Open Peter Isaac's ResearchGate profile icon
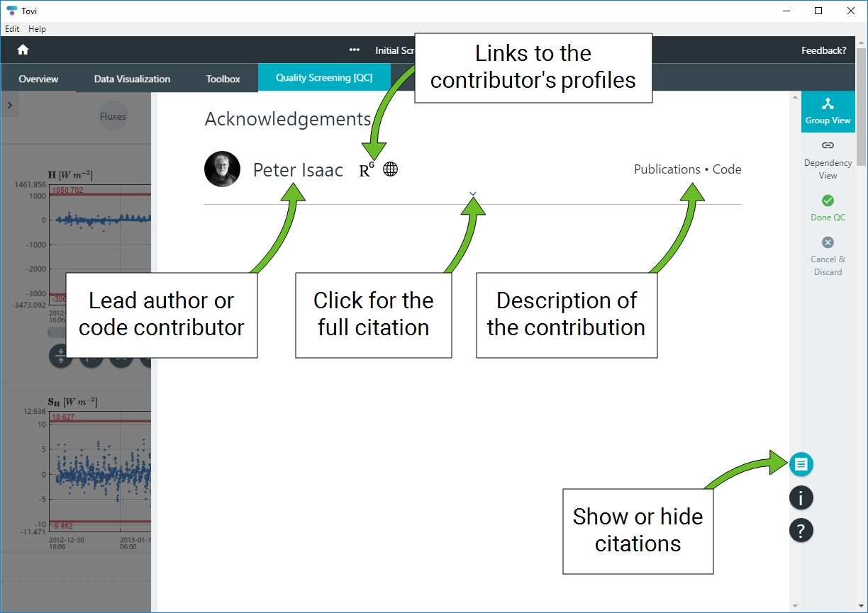This screenshot has height=613, width=868. point(366,169)
